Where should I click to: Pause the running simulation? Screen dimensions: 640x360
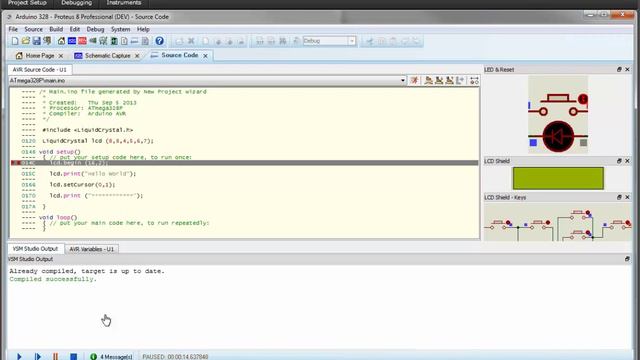[55, 356]
